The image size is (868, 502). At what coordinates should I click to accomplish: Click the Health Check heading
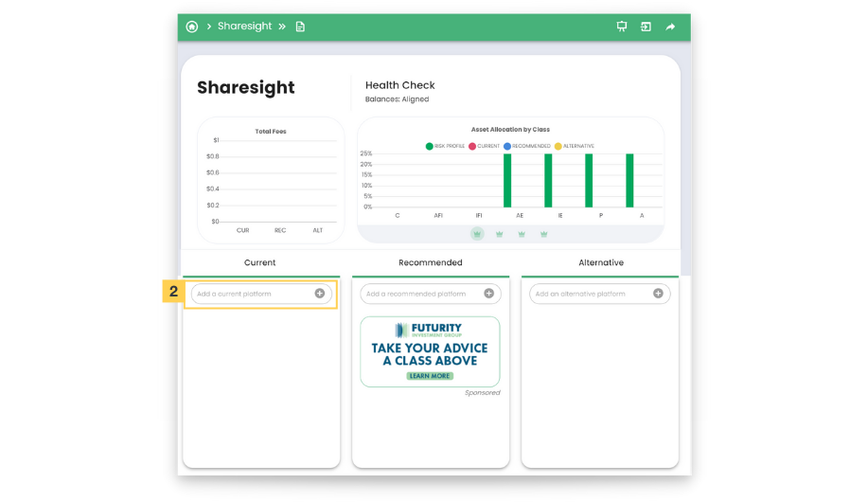(x=399, y=85)
